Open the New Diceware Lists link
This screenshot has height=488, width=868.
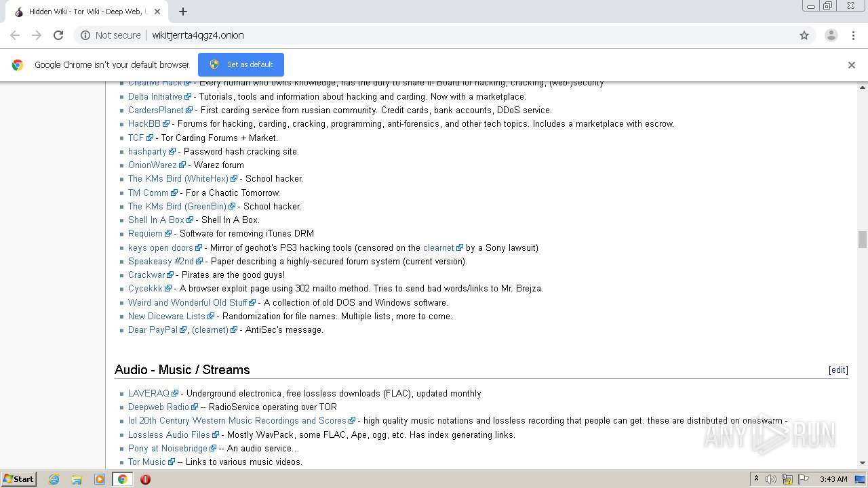167,316
